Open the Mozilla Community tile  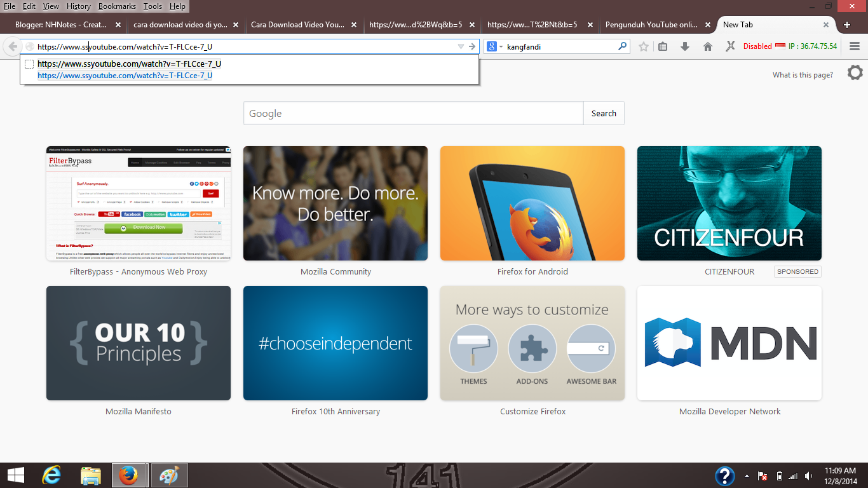(336, 203)
